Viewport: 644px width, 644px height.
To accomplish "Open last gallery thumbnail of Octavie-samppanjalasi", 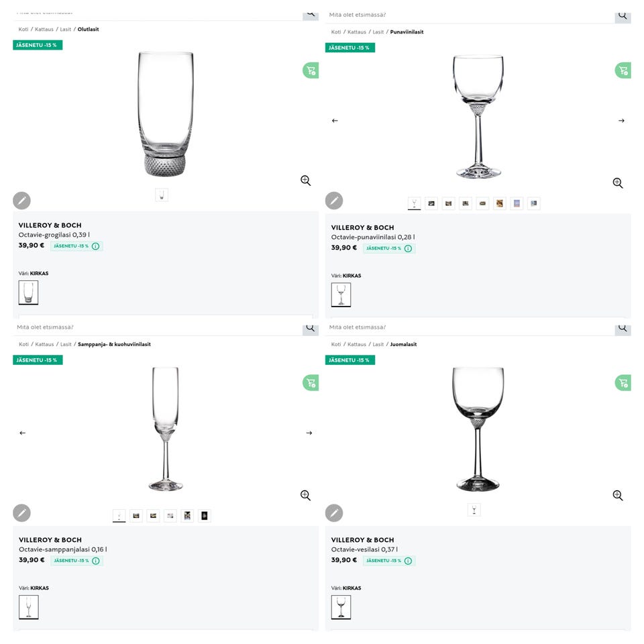I will [x=205, y=516].
